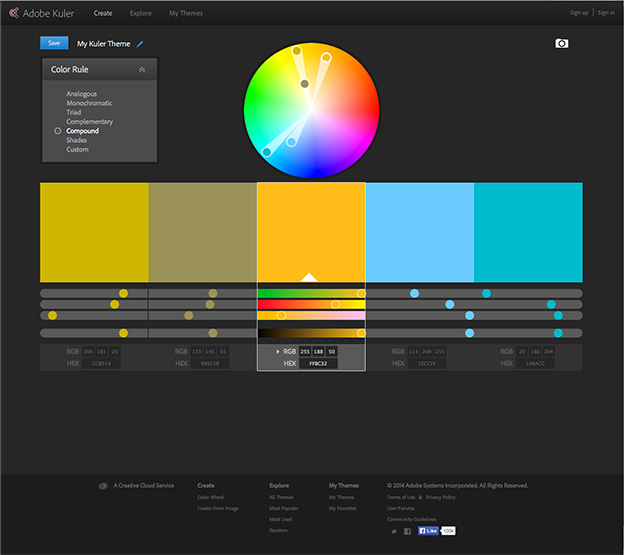This screenshot has width=624, height=555.
Task: Open Privacy Policy link
Action: [441, 497]
